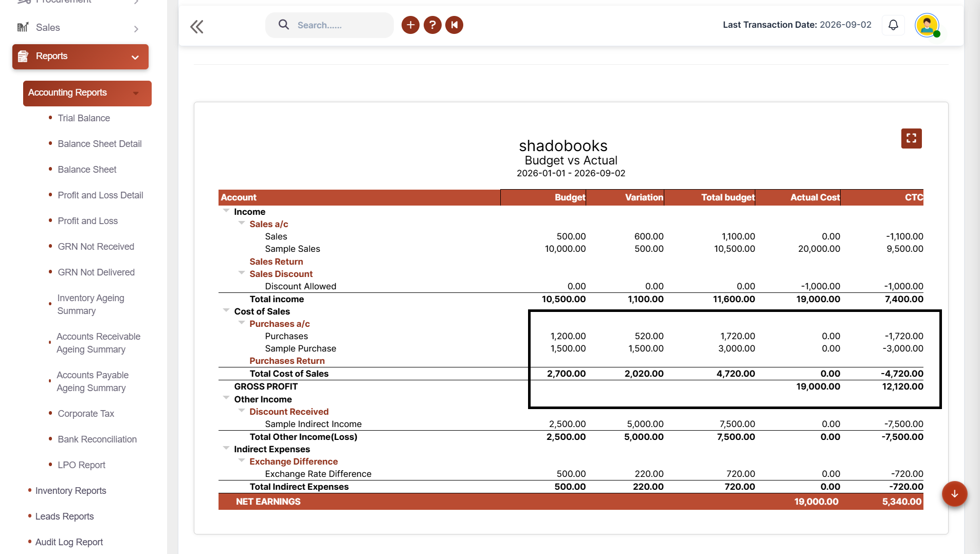
Task: Collapse sidebar with double chevron icon
Action: (x=197, y=27)
